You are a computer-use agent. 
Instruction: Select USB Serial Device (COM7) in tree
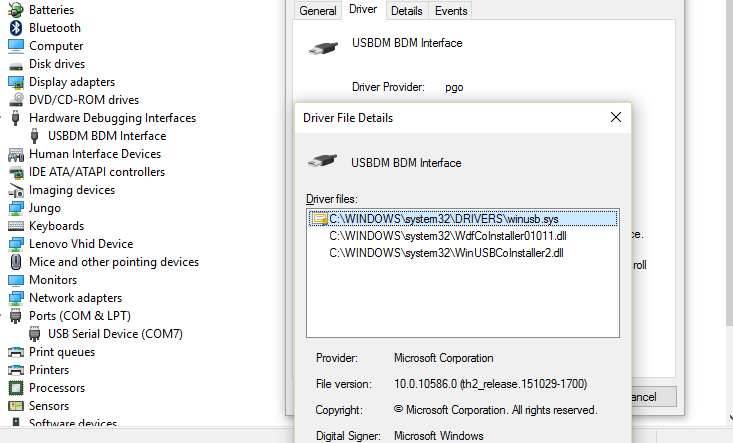pyautogui.click(x=115, y=334)
